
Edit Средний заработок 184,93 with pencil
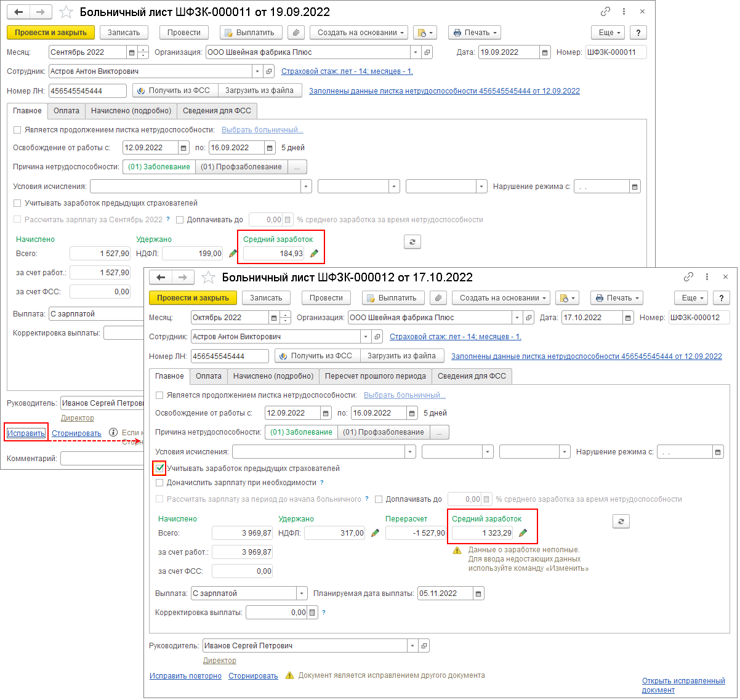click(x=314, y=254)
